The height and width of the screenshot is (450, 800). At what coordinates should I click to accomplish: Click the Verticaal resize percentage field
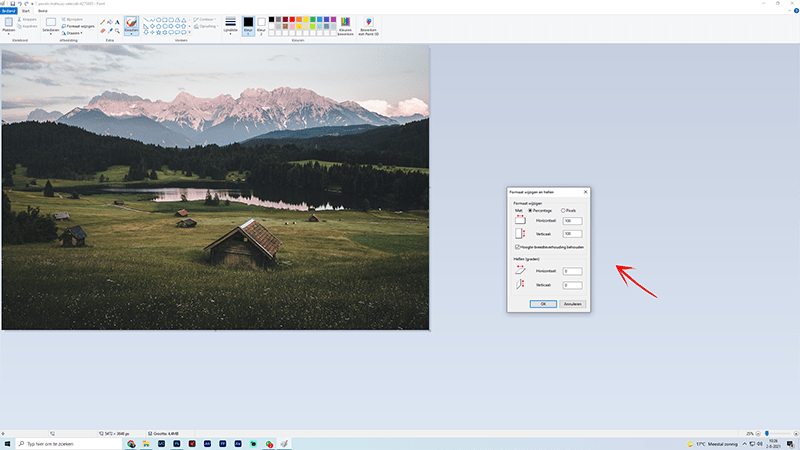pyautogui.click(x=572, y=234)
